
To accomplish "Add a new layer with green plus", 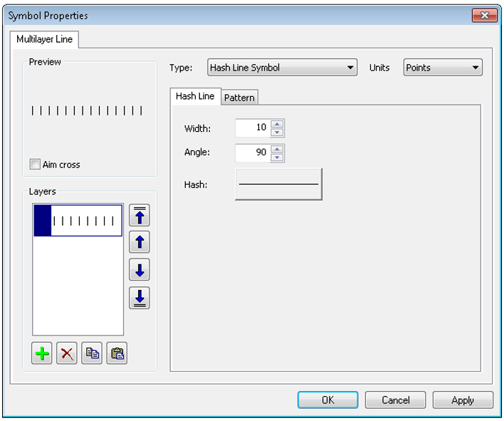I will (x=43, y=353).
